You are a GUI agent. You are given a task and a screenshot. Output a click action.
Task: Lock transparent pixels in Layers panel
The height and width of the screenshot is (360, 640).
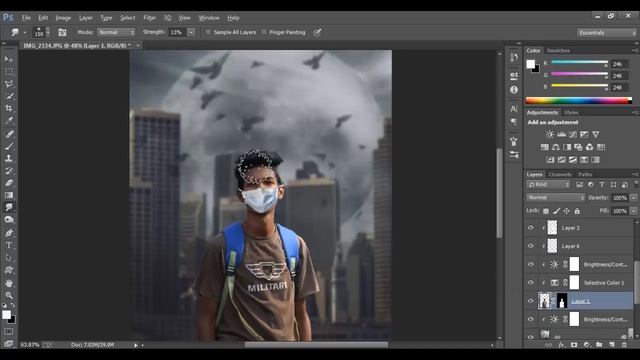tap(546, 211)
